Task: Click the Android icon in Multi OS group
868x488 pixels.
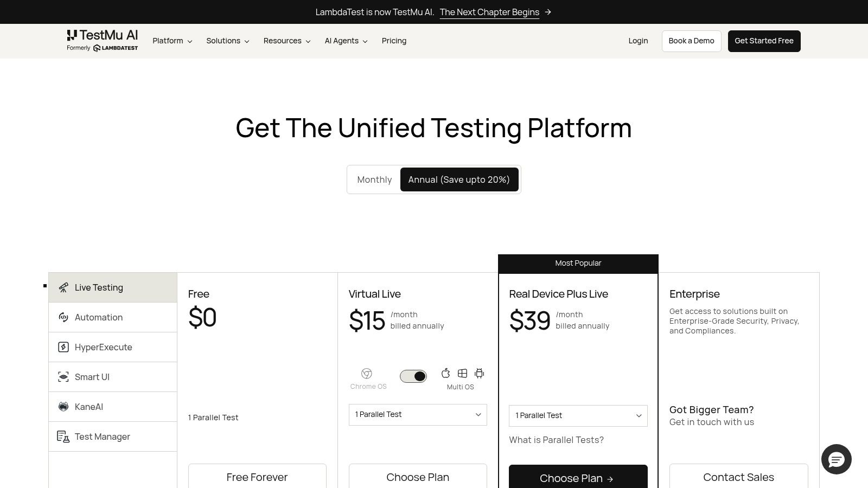Action: click(x=479, y=374)
